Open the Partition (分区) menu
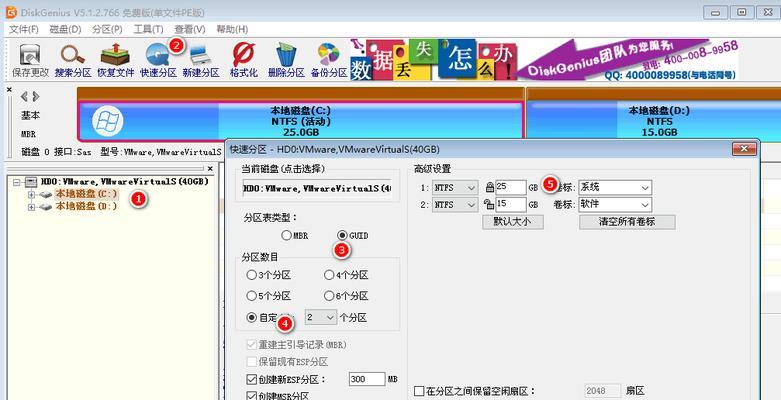This screenshot has width=781, height=400. 107,29
